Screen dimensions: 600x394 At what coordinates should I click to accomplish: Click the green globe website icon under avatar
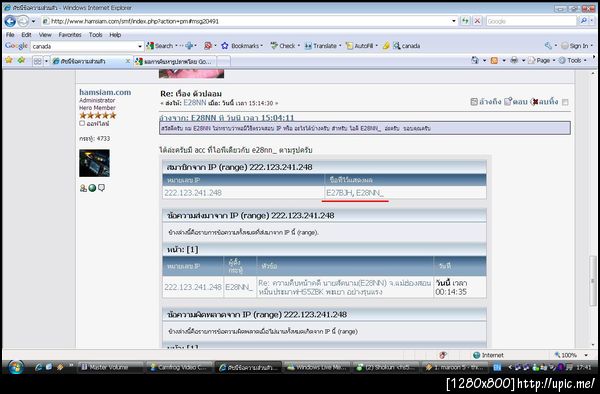[92, 188]
